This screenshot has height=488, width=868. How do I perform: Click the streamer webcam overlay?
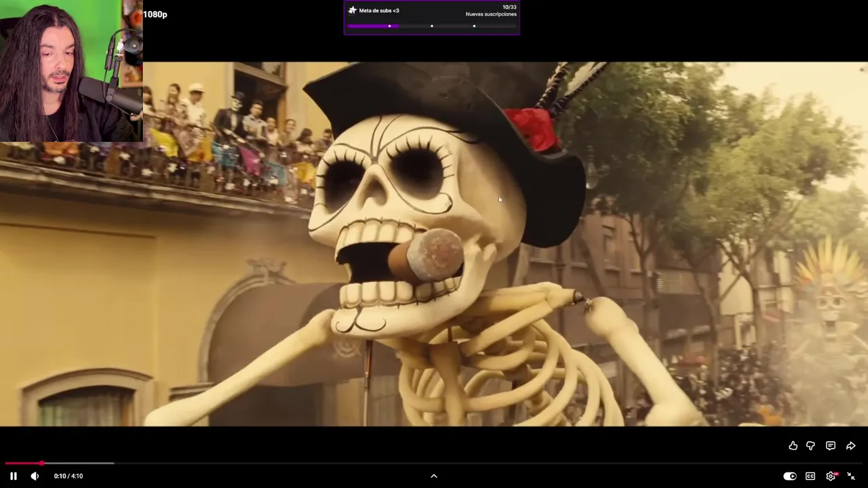click(71, 71)
